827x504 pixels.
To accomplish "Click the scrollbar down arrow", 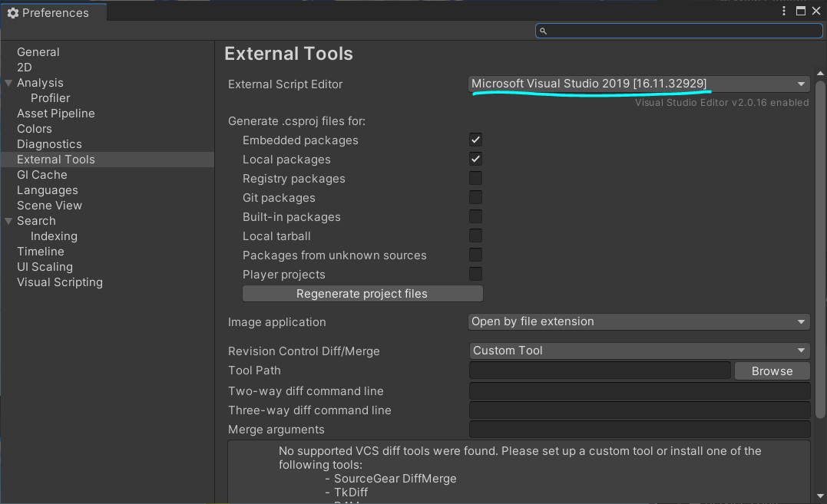I will [x=820, y=496].
